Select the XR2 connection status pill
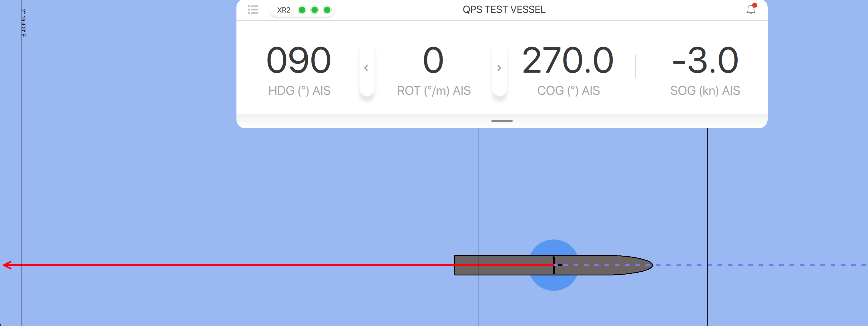 (284, 10)
